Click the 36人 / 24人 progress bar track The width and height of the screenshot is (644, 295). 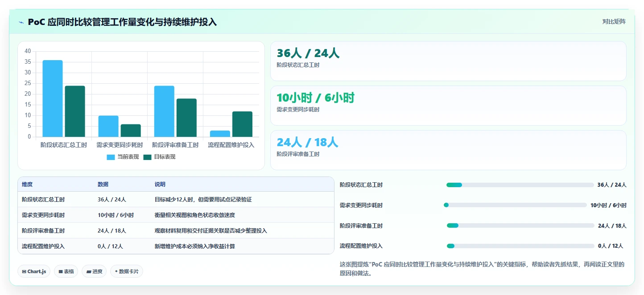[520, 185]
